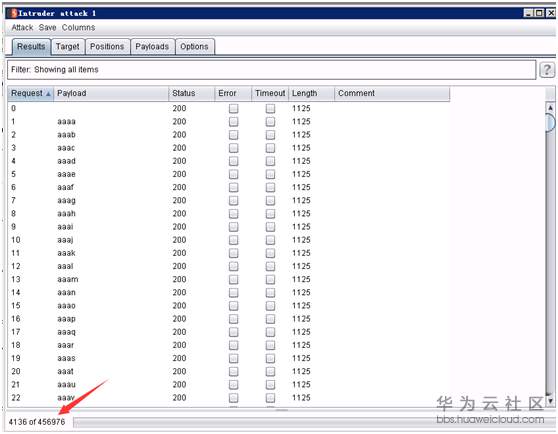Screen dimensions: 558x434
Task: Click request number 22 cell
Action: pos(16,398)
